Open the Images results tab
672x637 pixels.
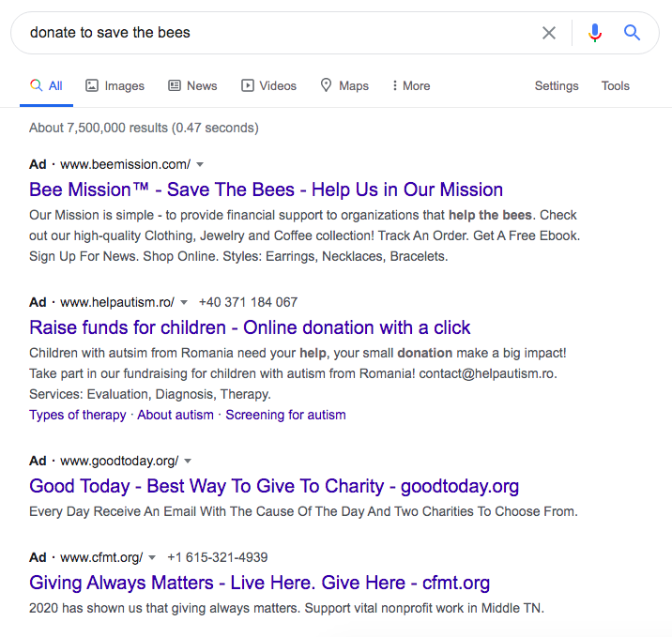[x=115, y=85]
